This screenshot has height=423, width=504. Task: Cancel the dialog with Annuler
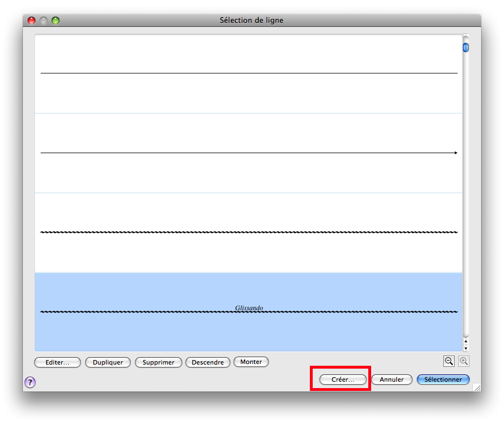[392, 379]
